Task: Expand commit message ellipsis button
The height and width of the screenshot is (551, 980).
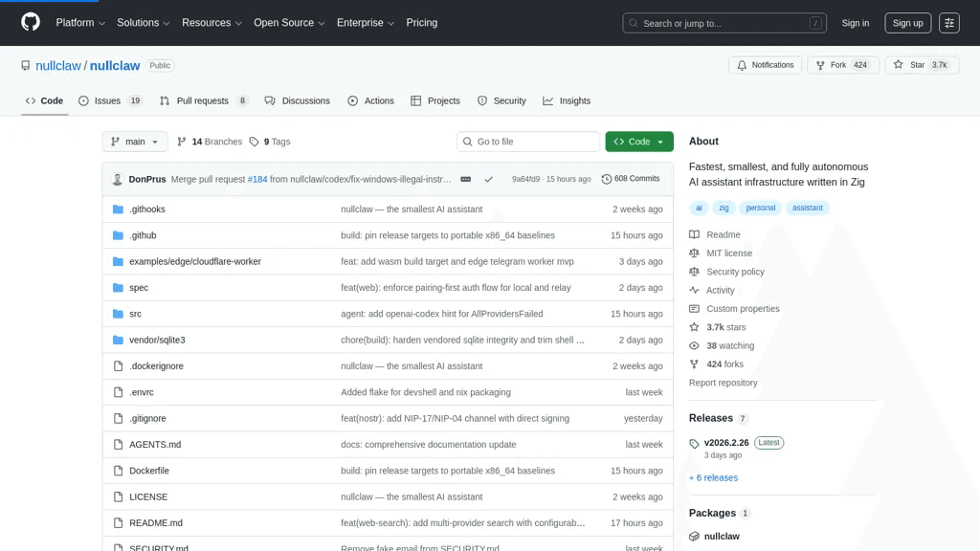Action: click(x=466, y=179)
